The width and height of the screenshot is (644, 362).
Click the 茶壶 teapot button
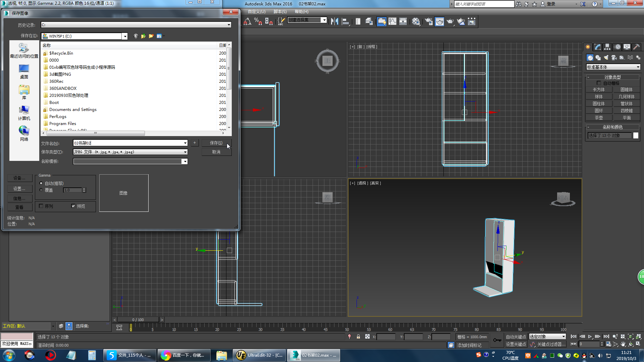click(599, 118)
